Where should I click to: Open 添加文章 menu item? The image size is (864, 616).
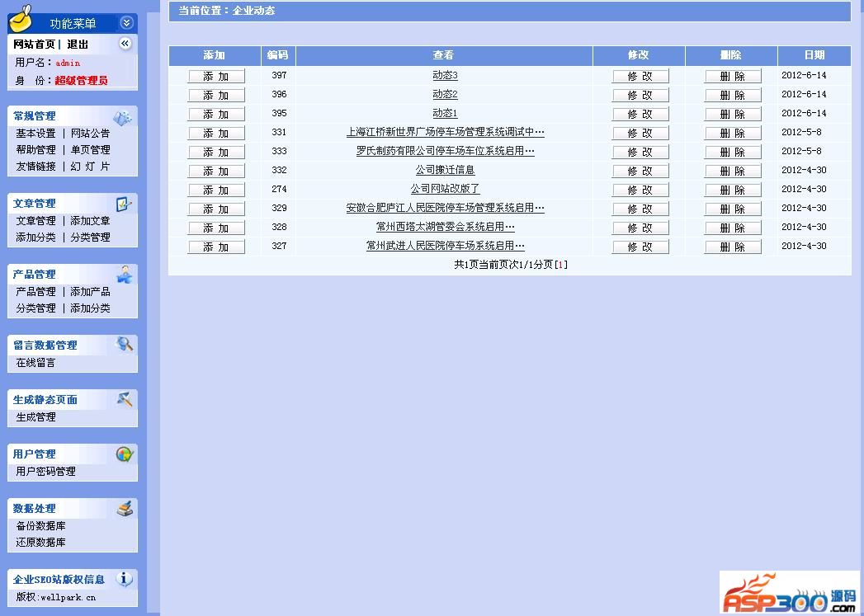[x=91, y=221]
